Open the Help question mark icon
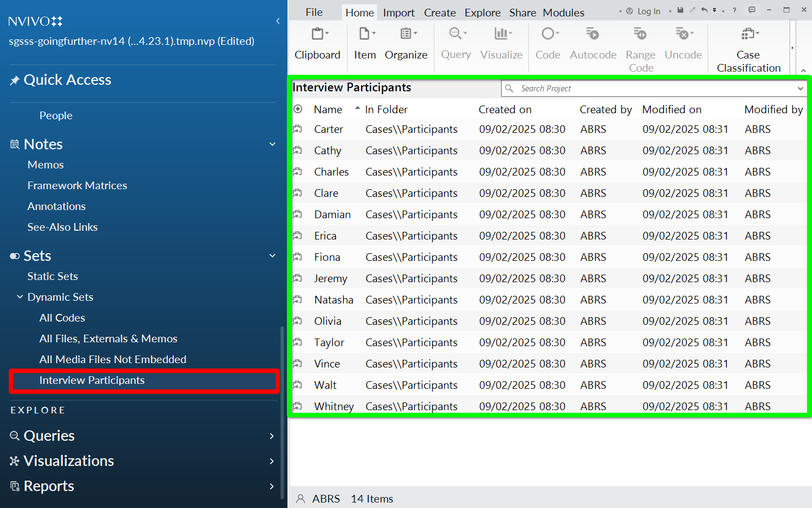Image resolution: width=812 pixels, height=508 pixels. [x=734, y=10]
